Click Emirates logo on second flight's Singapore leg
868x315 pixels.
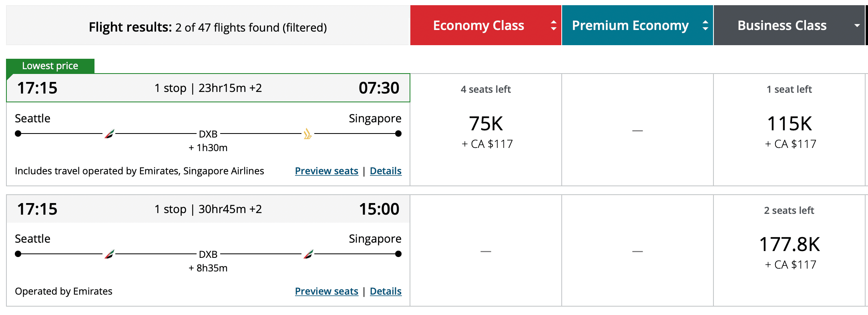308,254
